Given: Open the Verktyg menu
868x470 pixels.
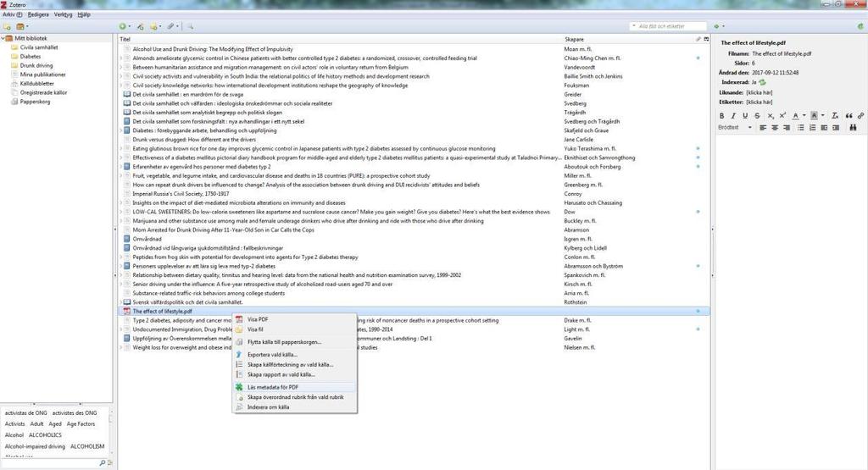Looking at the screenshot, I should click(x=63, y=14).
